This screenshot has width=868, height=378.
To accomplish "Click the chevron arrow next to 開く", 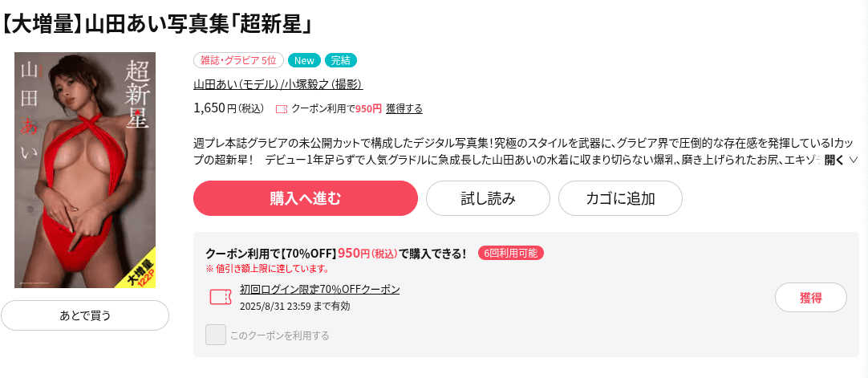I will coord(853,160).
